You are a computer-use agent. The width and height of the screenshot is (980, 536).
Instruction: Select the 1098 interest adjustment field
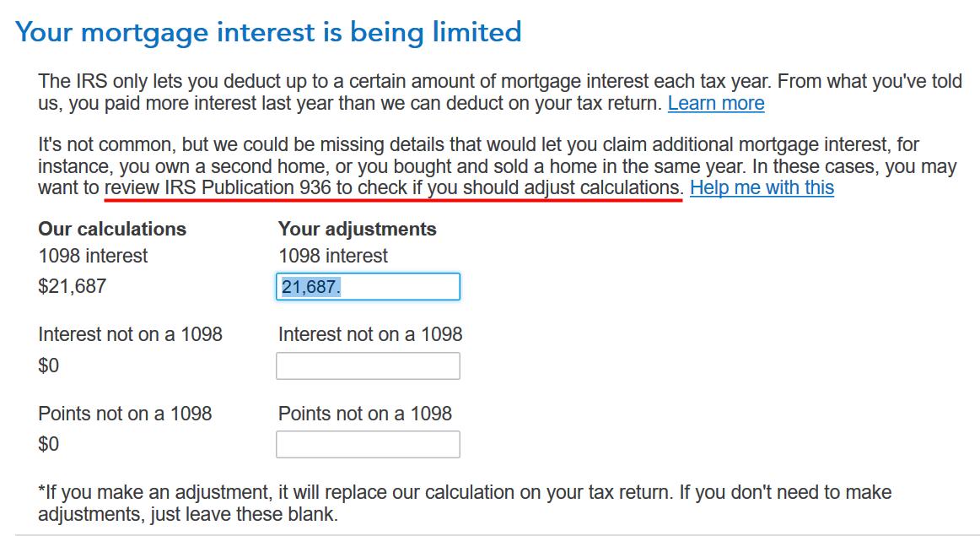[369, 286]
